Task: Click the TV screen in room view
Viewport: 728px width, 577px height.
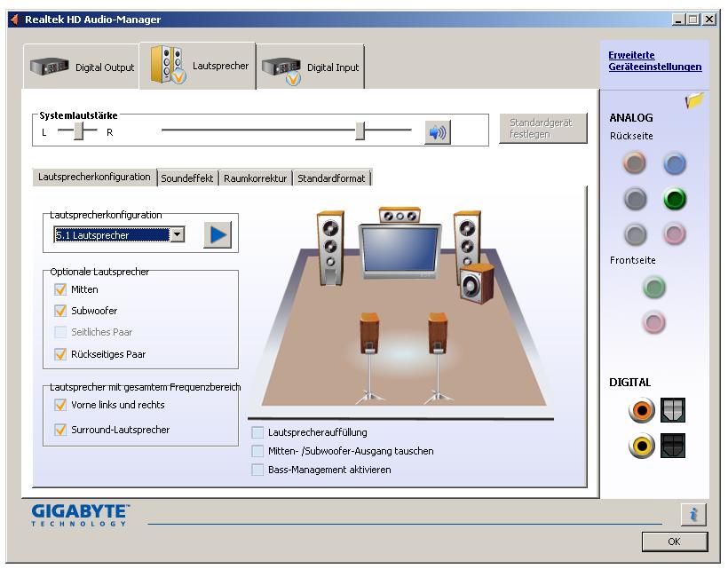Action: click(400, 250)
